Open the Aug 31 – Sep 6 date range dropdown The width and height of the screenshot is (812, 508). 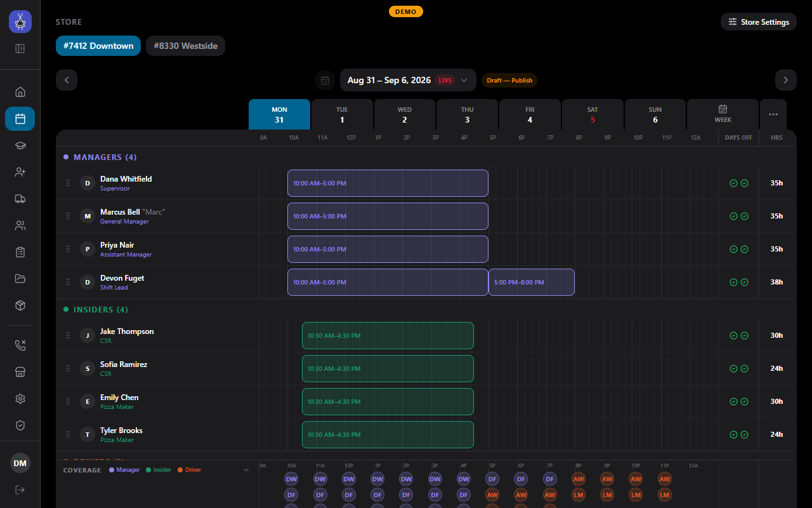408,80
